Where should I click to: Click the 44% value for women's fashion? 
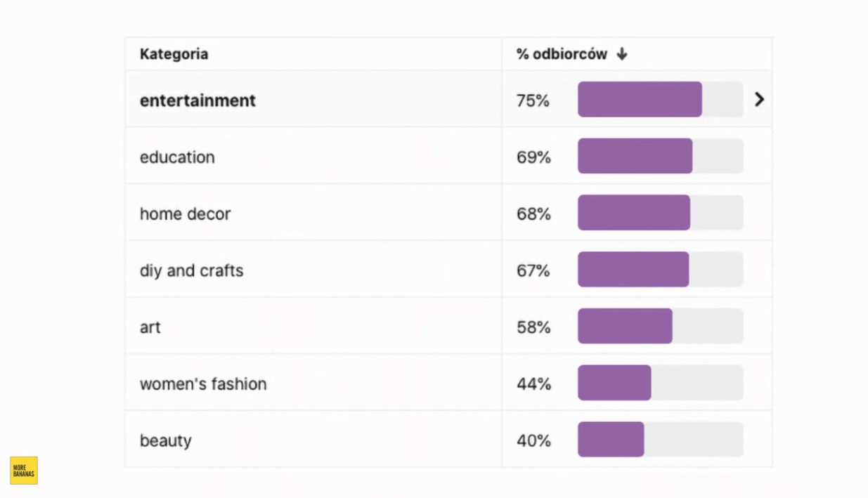(x=533, y=384)
